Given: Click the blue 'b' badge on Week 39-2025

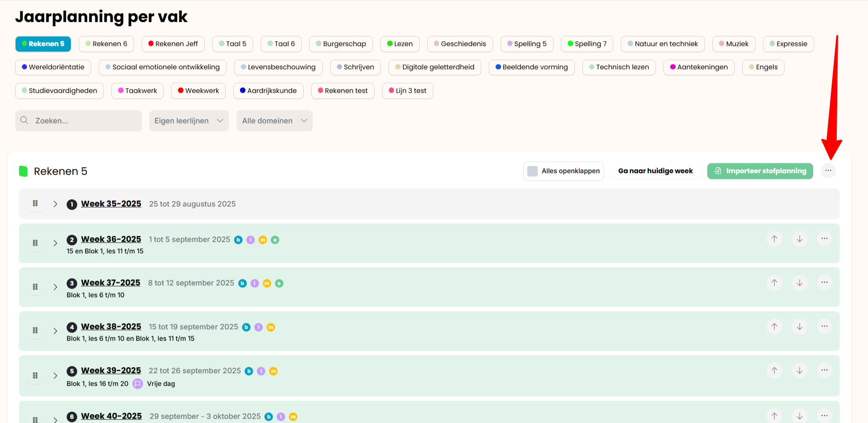Looking at the screenshot, I should (249, 371).
